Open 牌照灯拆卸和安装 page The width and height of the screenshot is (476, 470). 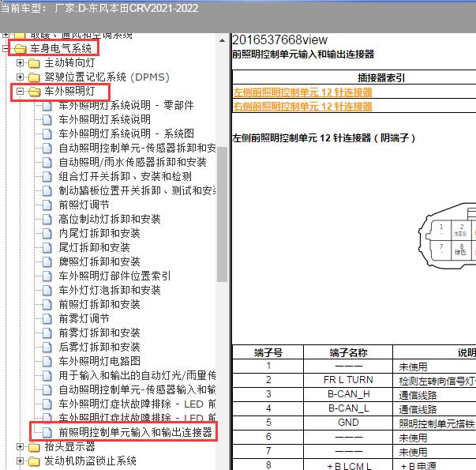pos(99,261)
